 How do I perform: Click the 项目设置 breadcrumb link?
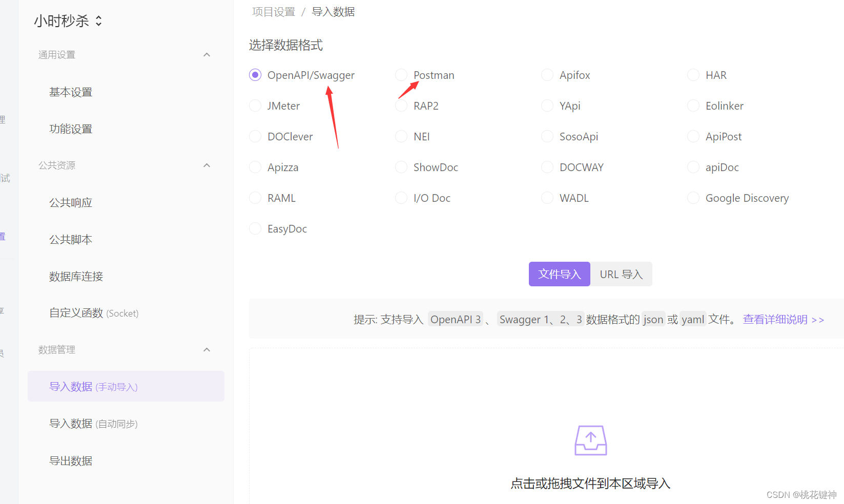click(x=274, y=12)
